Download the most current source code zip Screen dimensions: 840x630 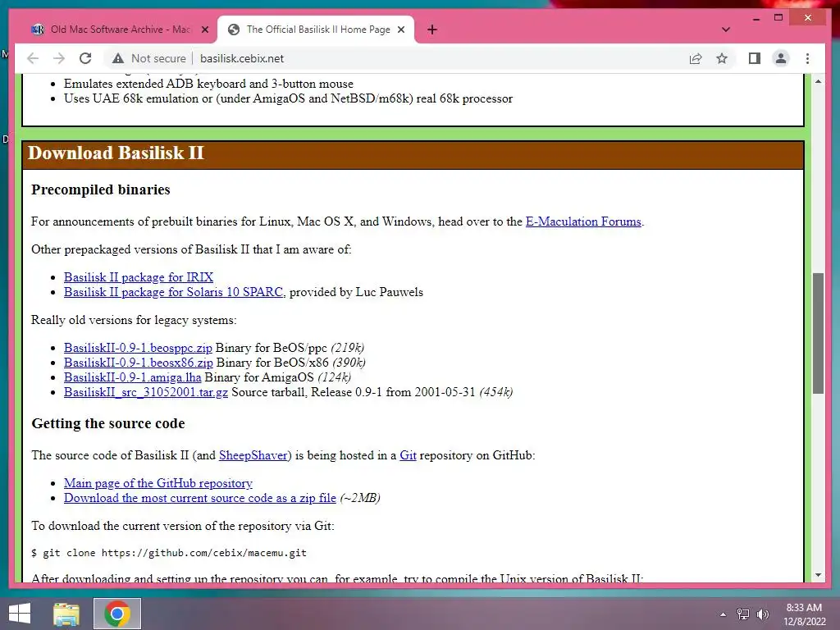[x=200, y=498]
